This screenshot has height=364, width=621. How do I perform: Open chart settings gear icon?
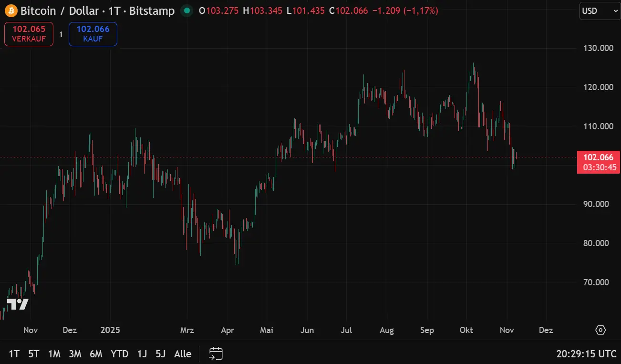pyautogui.click(x=600, y=330)
